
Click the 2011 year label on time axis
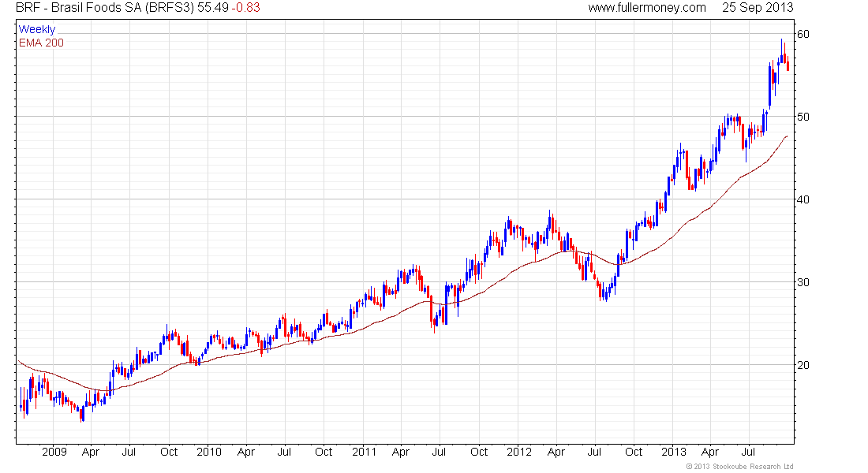pyautogui.click(x=365, y=452)
